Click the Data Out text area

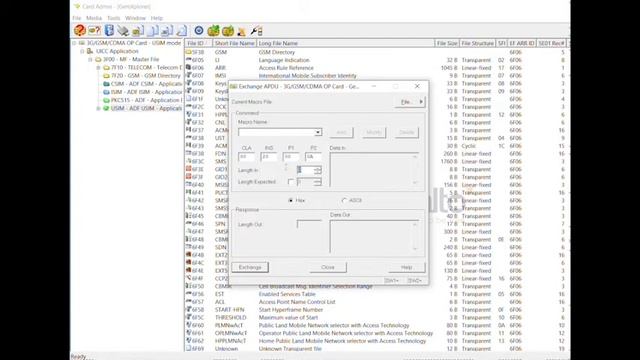coord(374,236)
